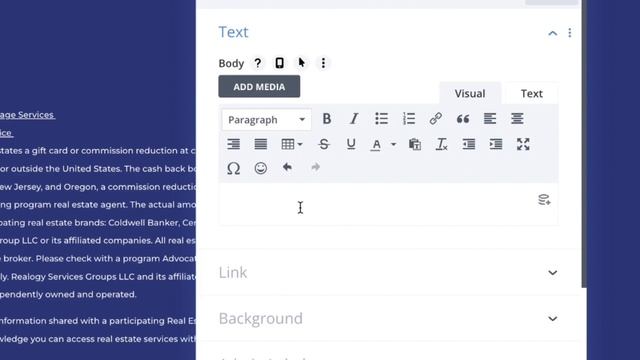640x360 pixels.
Task: Align text left
Action: tap(490, 119)
